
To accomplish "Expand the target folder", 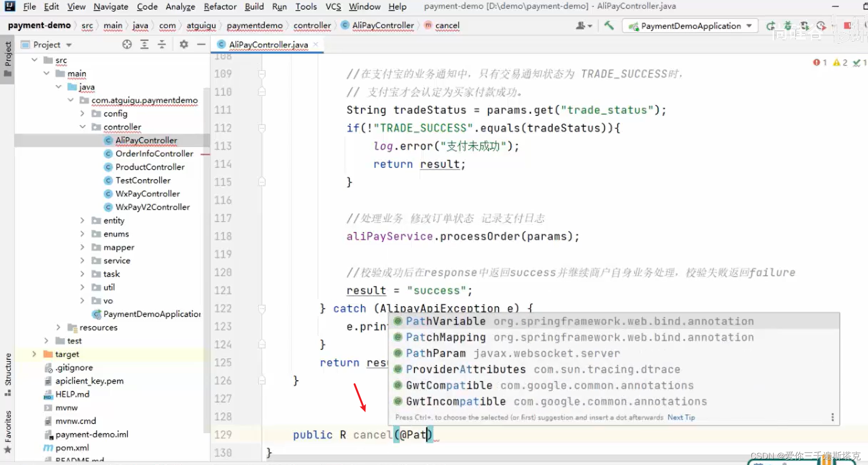I will pyautogui.click(x=34, y=354).
